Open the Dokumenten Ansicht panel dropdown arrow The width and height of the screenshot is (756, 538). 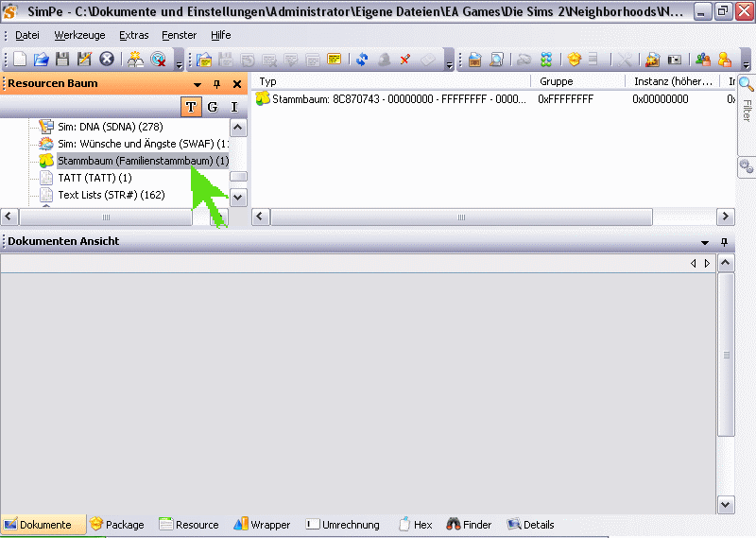pos(705,242)
